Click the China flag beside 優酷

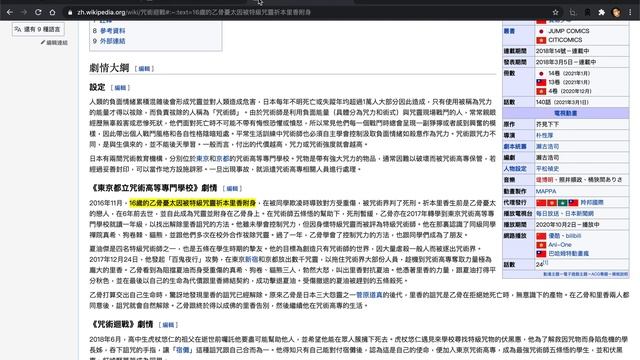pos(541,236)
